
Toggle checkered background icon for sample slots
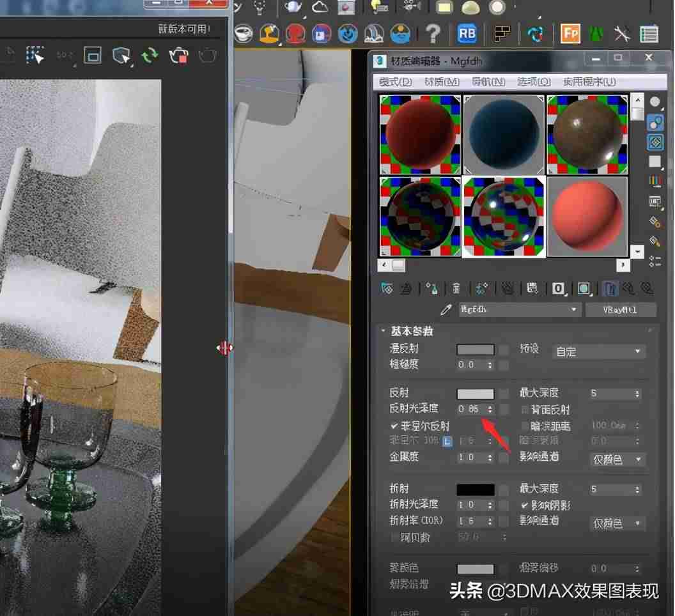[655, 142]
